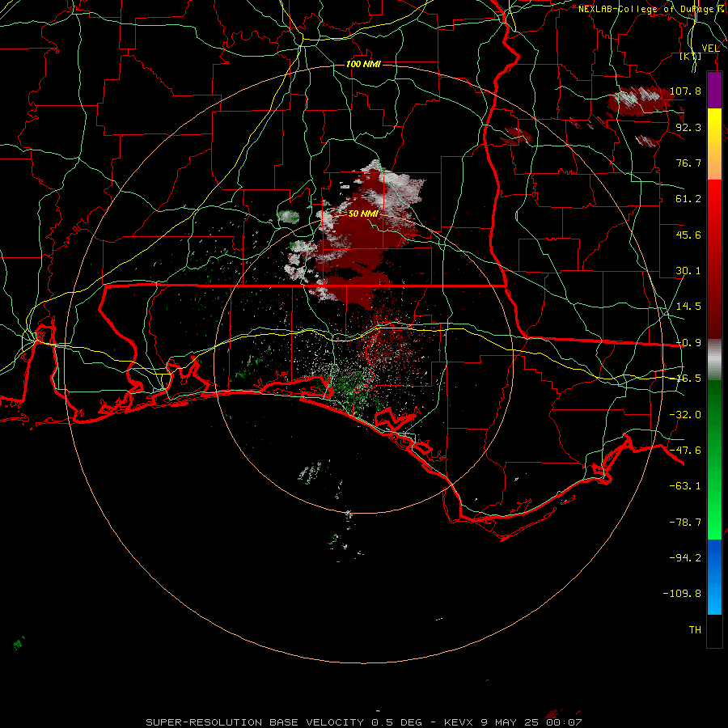Click the 0.5 DEG tilt text in caption
This screenshot has height=728, width=728.
(396, 722)
